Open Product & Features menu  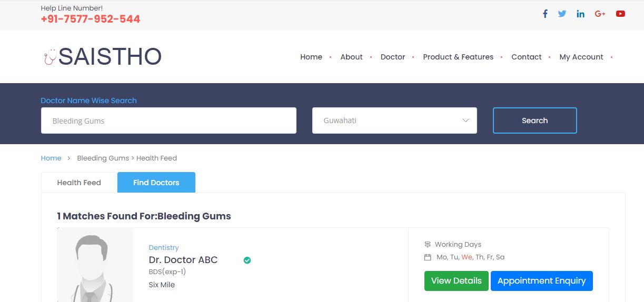coord(458,57)
